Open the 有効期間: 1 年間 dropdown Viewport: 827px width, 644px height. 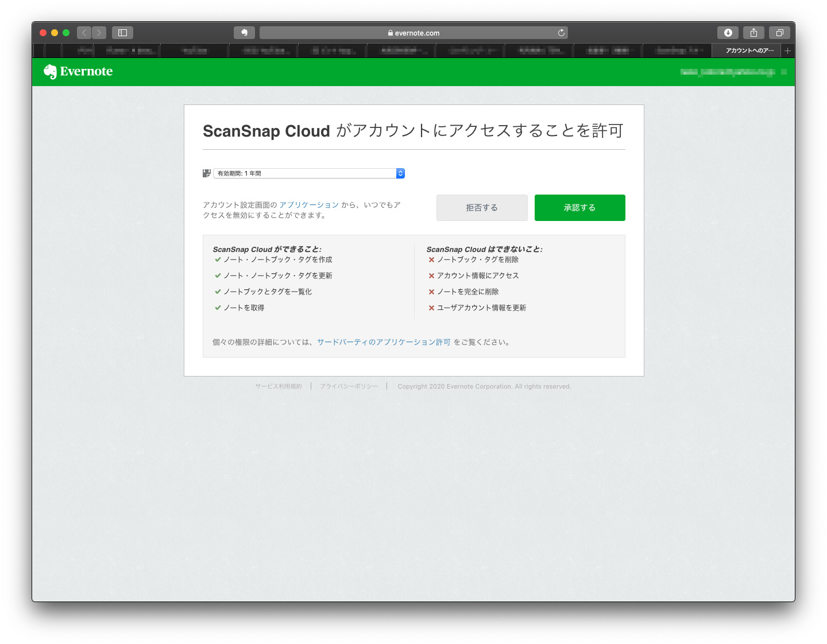(309, 173)
